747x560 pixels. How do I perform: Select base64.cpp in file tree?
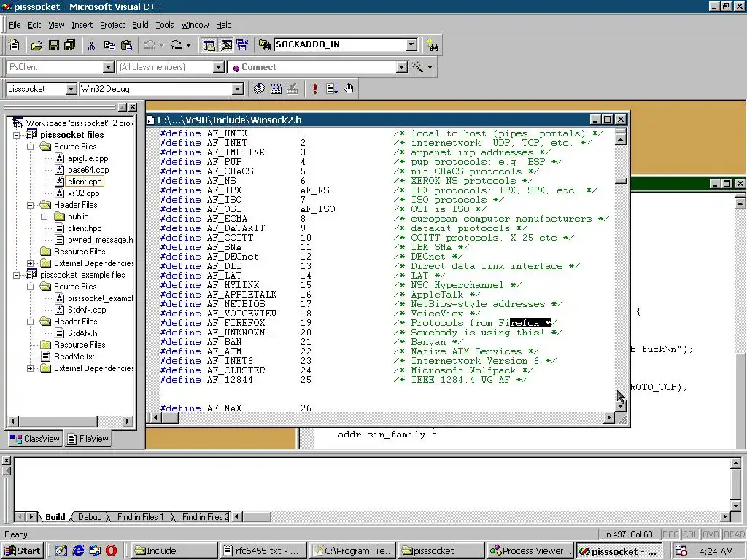pos(88,170)
